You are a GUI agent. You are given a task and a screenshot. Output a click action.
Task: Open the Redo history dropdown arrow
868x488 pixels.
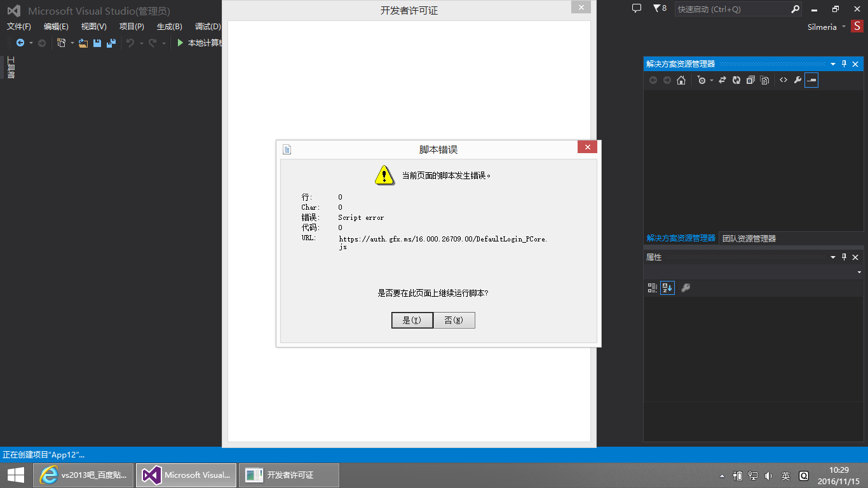[163, 43]
